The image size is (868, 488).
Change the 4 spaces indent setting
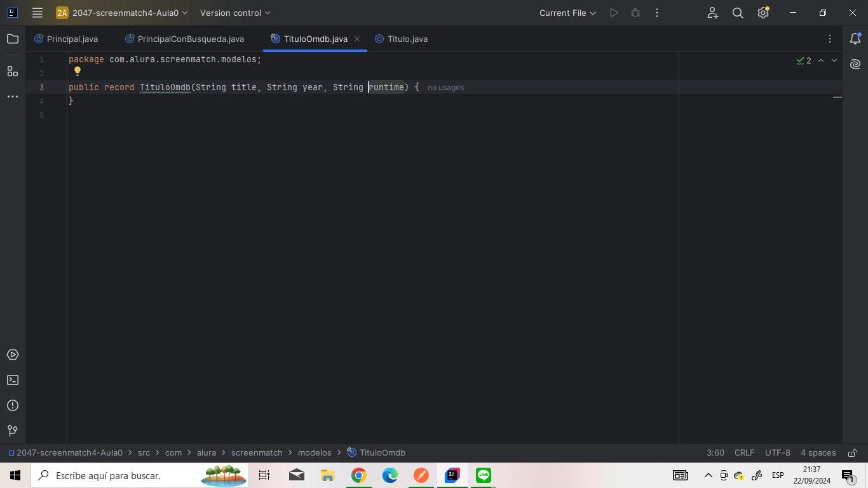(x=818, y=453)
